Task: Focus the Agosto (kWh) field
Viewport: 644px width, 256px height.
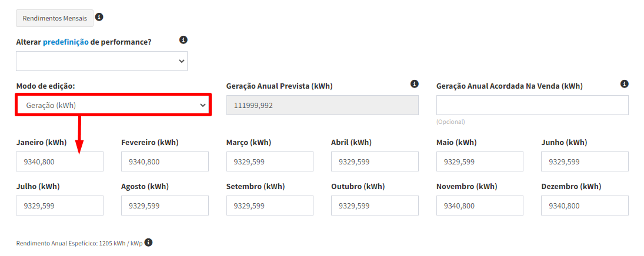Action: tap(165, 206)
